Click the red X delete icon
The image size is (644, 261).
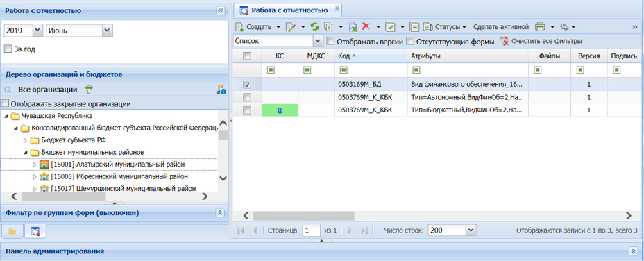pos(366,26)
